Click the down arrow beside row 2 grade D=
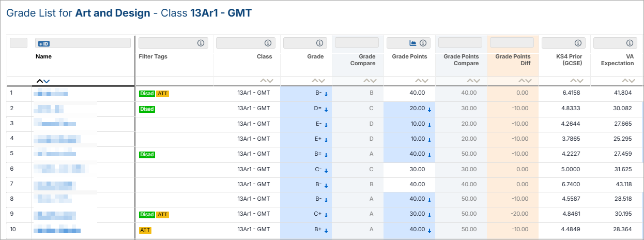Screen dimensions: 644x240 click(326, 110)
